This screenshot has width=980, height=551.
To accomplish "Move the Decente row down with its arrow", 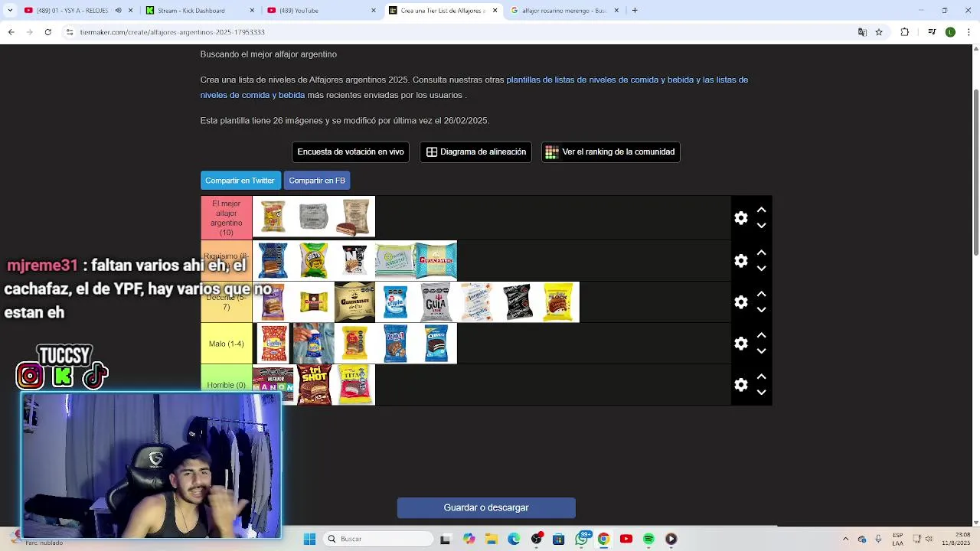I will coord(761,310).
